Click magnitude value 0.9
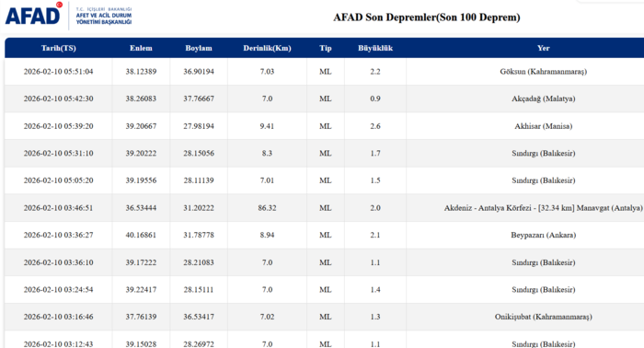 375,99
